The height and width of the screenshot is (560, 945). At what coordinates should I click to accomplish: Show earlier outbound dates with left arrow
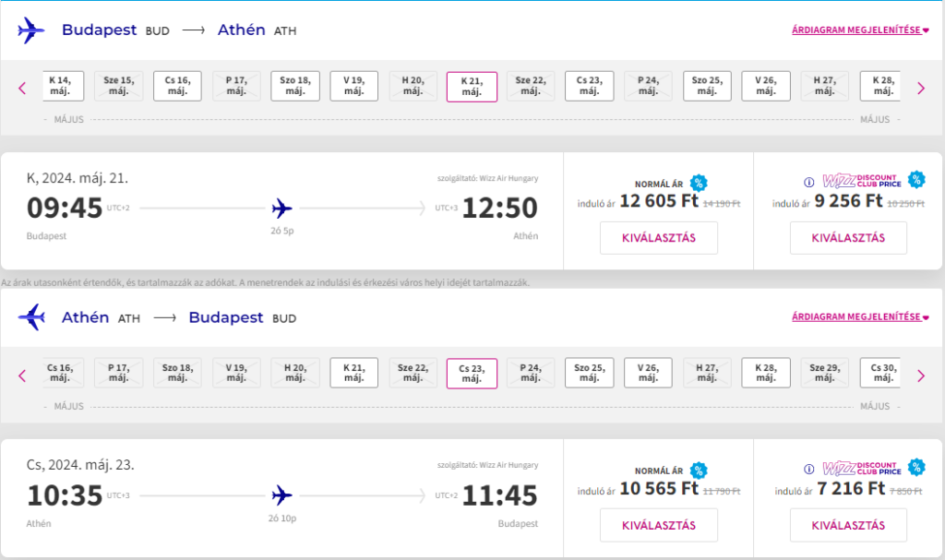point(22,88)
